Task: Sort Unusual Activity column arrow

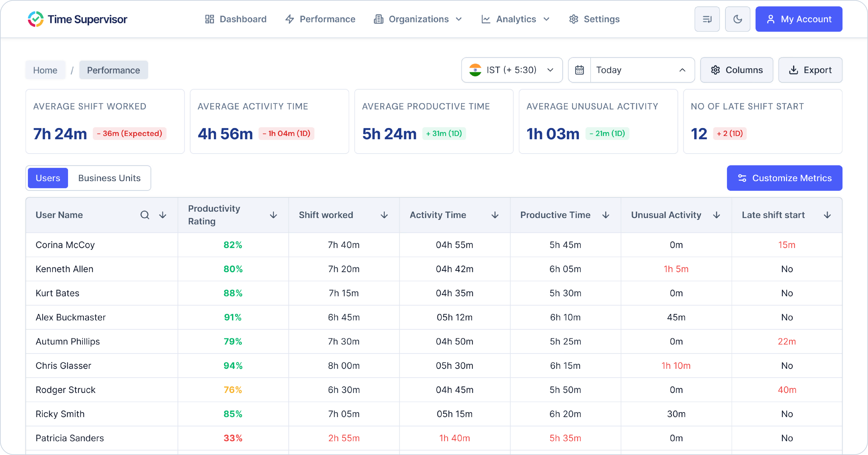Action: (716, 215)
